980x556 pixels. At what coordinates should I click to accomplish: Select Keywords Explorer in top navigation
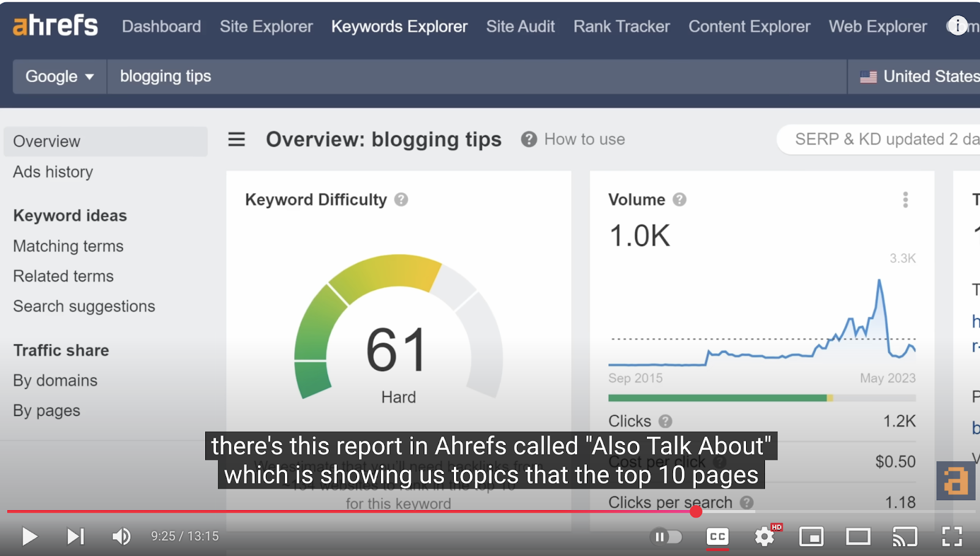click(399, 26)
